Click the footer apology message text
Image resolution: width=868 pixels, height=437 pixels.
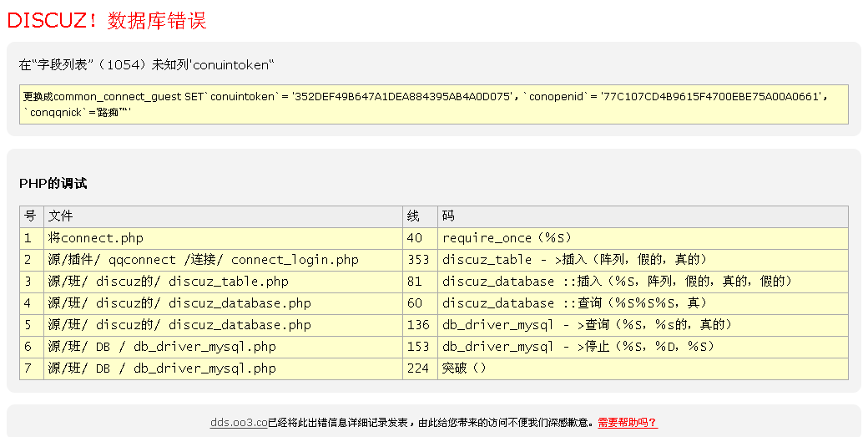[x=431, y=423]
